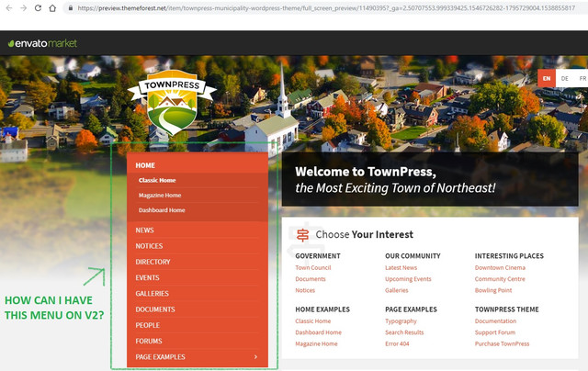Open the FORUMS menu item
Viewport: 588px width, 371px height.
click(149, 341)
